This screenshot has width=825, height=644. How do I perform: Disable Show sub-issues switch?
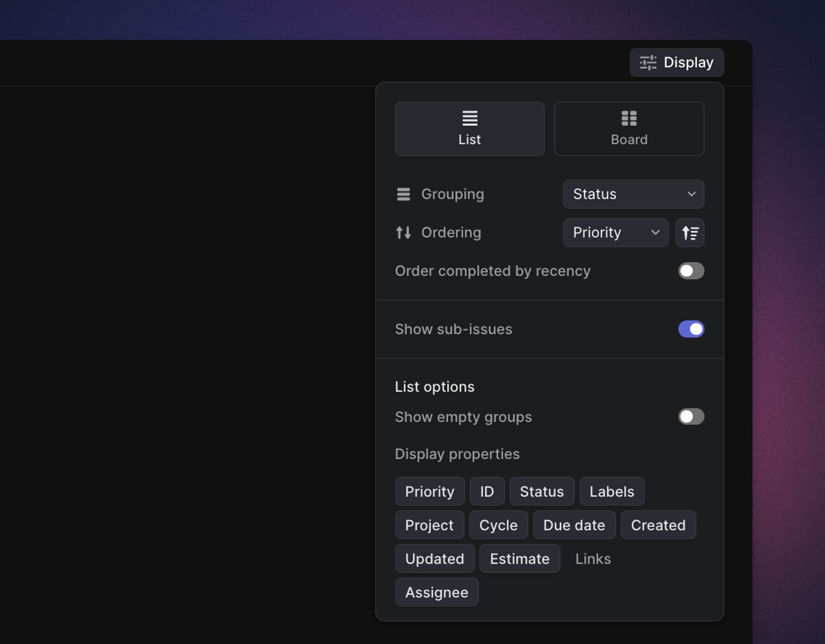691,329
